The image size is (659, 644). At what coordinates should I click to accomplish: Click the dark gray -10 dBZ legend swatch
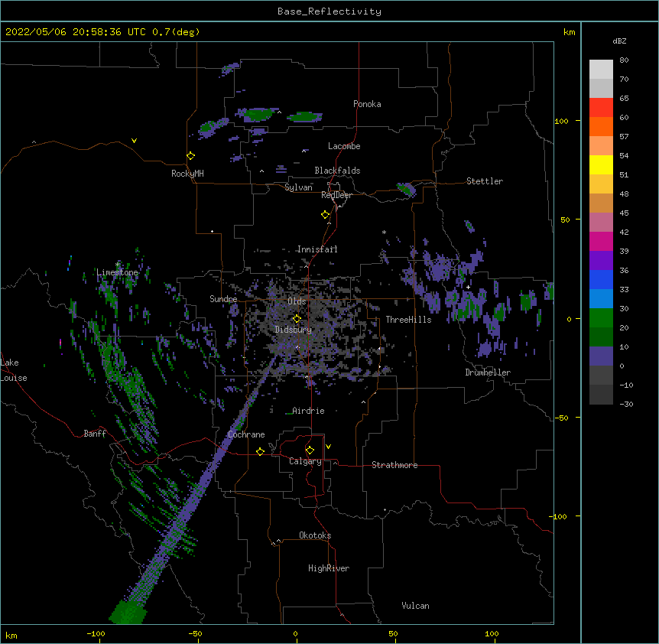point(601,395)
